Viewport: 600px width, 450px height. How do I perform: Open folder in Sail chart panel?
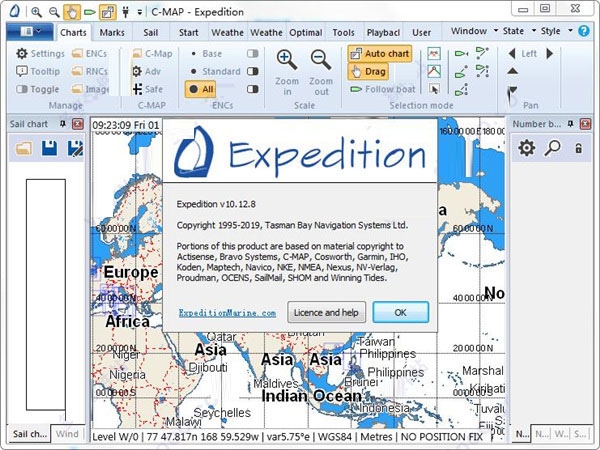click(24, 148)
